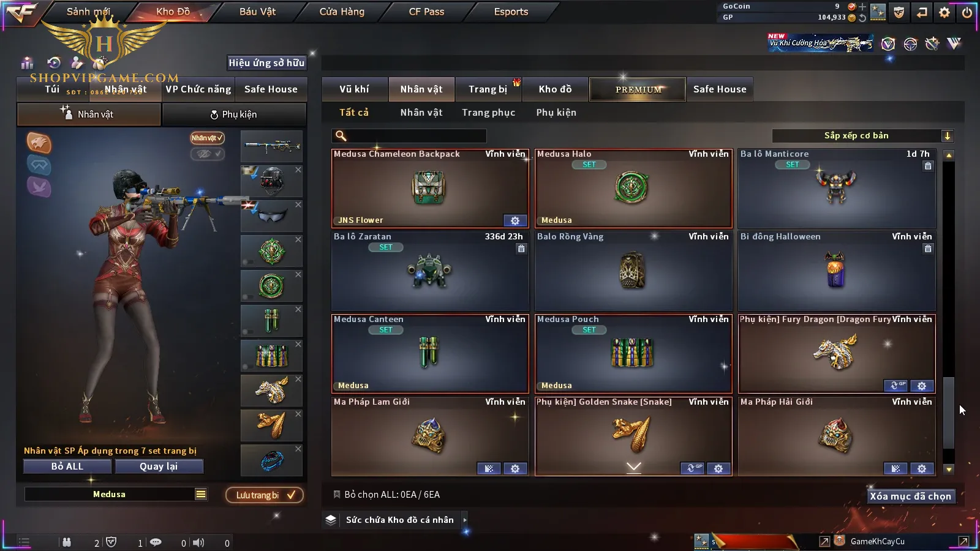Switch to the Trang bị tab

(x=488, y=89)
